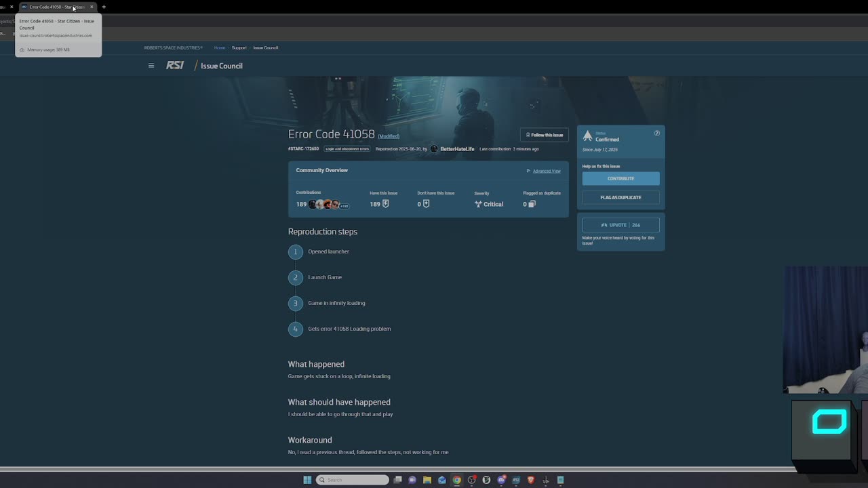This screenshot has width=868, height=488.
Task: Upvote this issue
Action: click(x=620, y=225)
